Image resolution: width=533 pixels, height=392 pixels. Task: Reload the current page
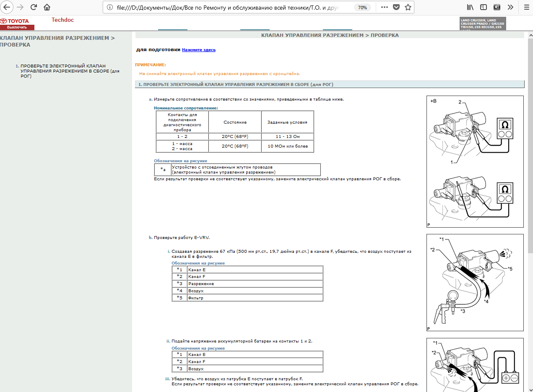[34, 7]
